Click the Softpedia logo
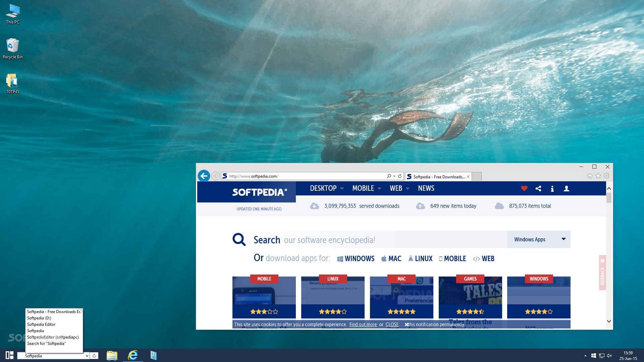644x362 pixels. point(260,192)
